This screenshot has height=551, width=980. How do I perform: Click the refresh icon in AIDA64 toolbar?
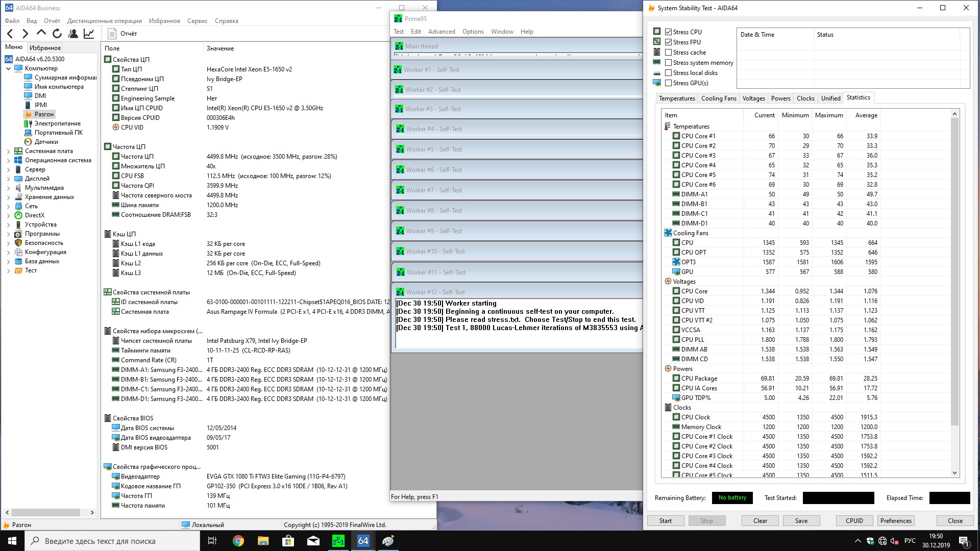tap(57, 34)
